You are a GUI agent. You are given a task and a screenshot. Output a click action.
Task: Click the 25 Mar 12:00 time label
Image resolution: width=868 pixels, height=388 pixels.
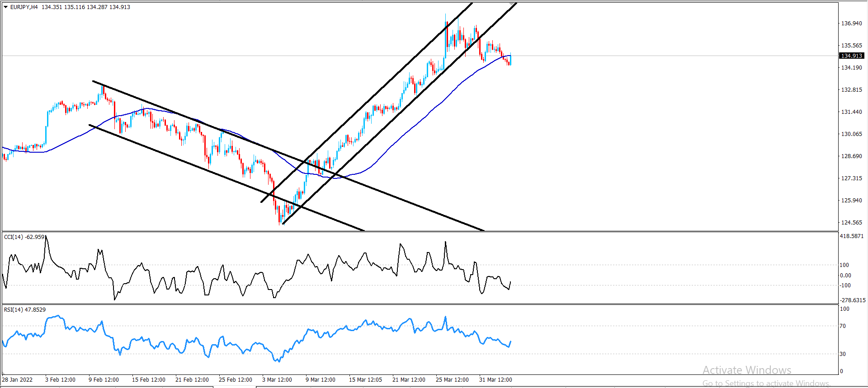pos(453,380)
